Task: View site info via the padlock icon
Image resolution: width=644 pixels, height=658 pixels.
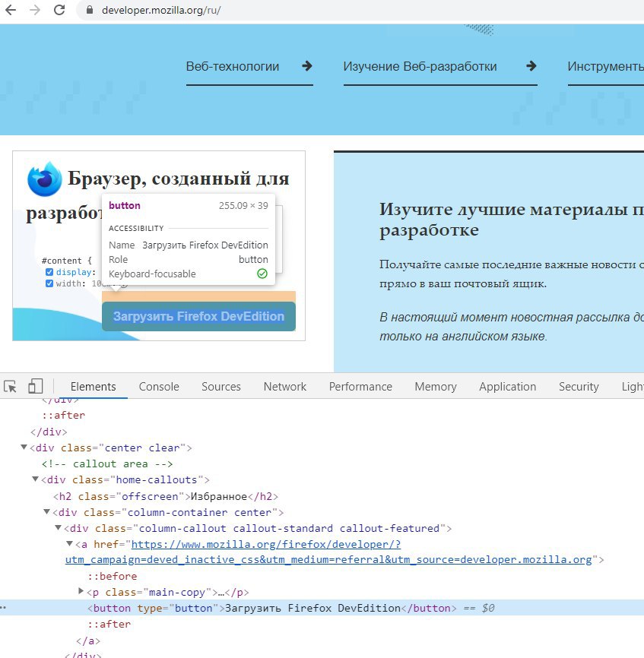Action: coord(90,10)
